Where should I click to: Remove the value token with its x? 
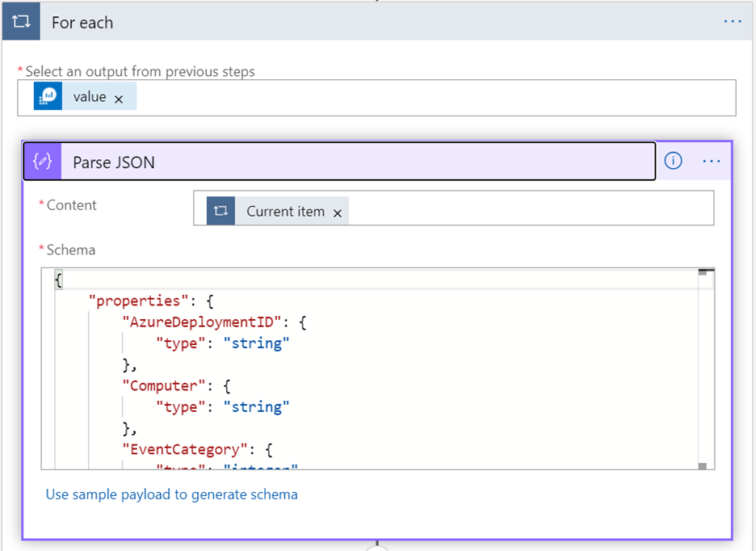(x=119, y=99)
